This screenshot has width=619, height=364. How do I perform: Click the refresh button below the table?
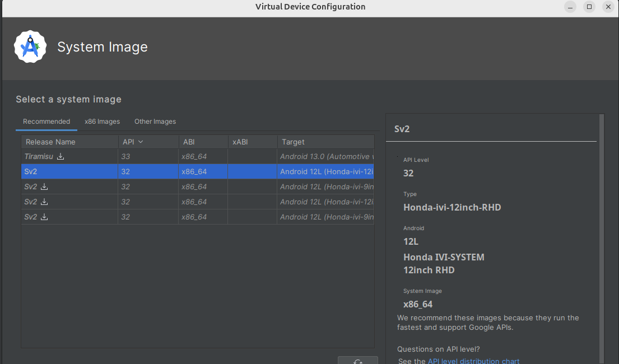(357, 361)
